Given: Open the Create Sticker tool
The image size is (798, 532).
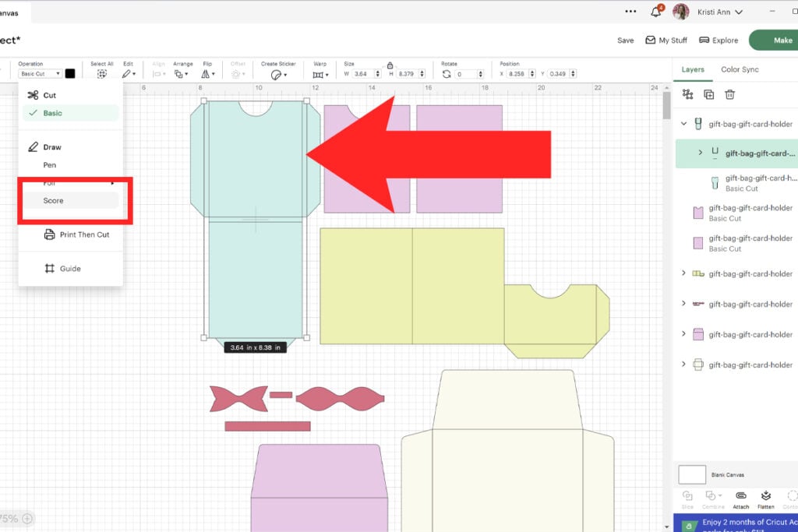Looking at the screenshot, I should 276,73.
